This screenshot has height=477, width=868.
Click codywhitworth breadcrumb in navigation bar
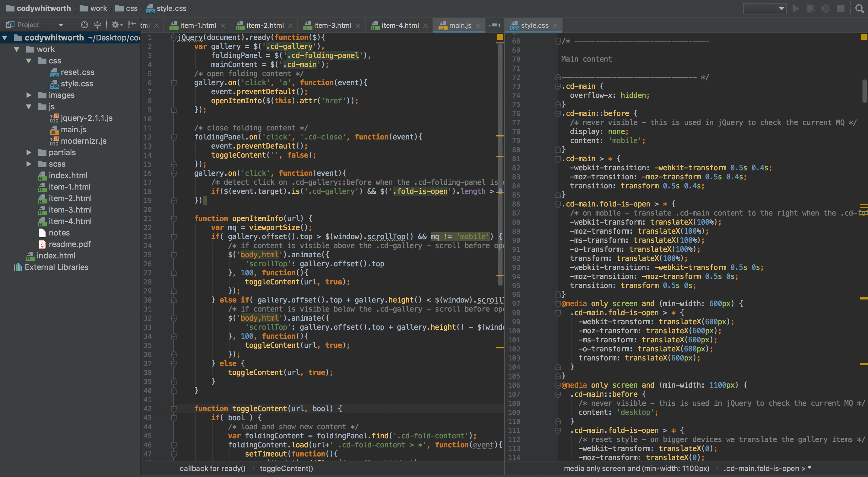coord(39,8)
